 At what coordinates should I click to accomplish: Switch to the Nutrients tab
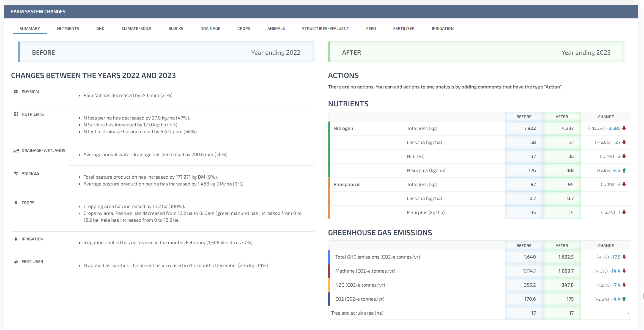[x=68, y=29]
